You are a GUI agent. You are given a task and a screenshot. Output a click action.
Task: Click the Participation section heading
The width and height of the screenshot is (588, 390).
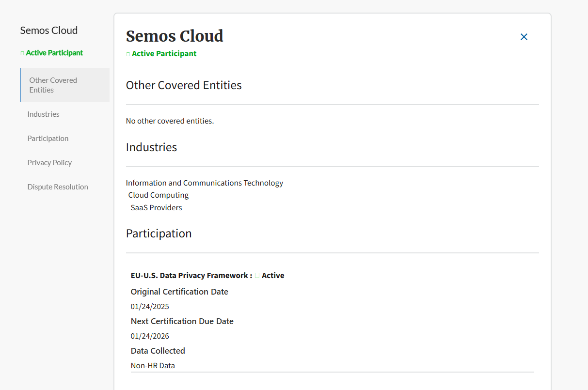159,233
